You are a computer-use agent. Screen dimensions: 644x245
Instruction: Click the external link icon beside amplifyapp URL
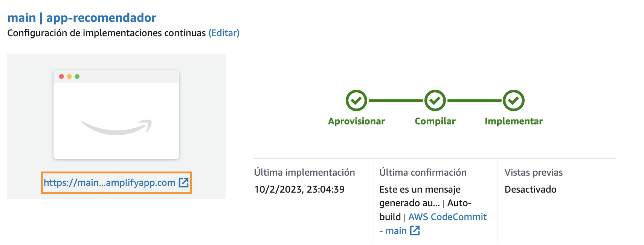(183, 182)
